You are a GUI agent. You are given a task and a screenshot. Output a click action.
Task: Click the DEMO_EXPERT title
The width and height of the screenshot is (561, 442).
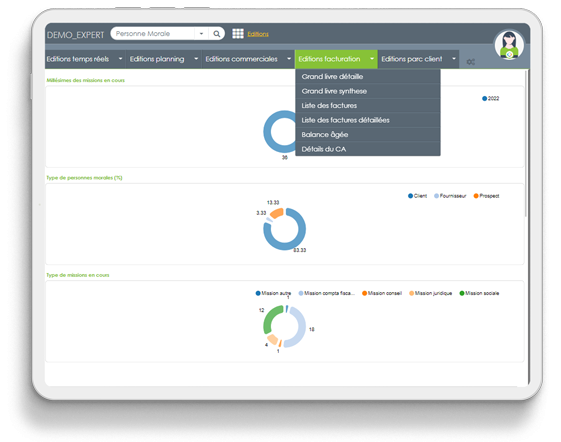pos(75,35)
